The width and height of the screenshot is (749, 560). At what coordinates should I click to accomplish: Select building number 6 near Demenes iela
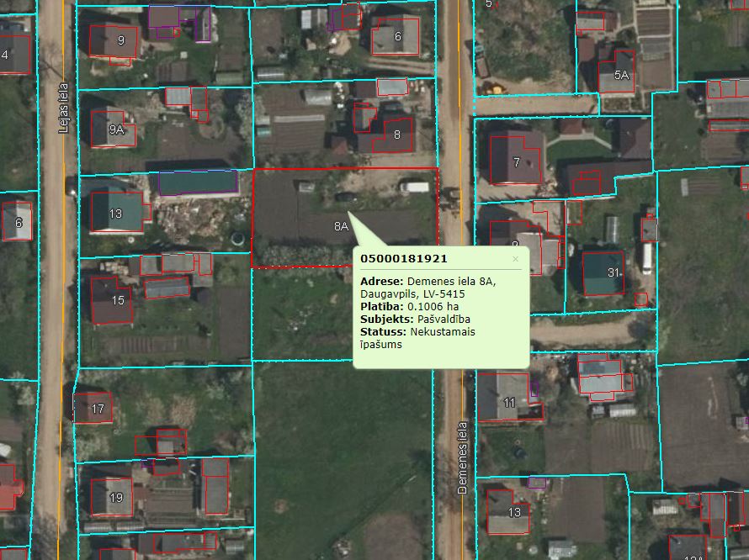pos(395,36)
